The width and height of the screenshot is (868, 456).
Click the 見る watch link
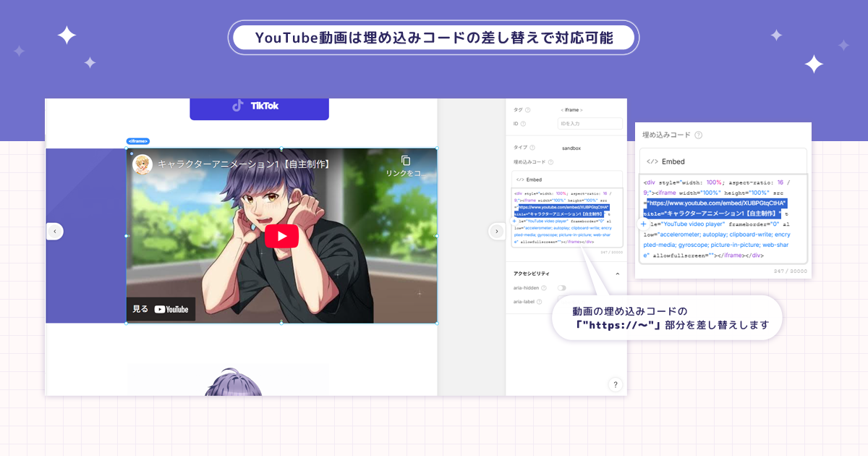tap(140, 308)
